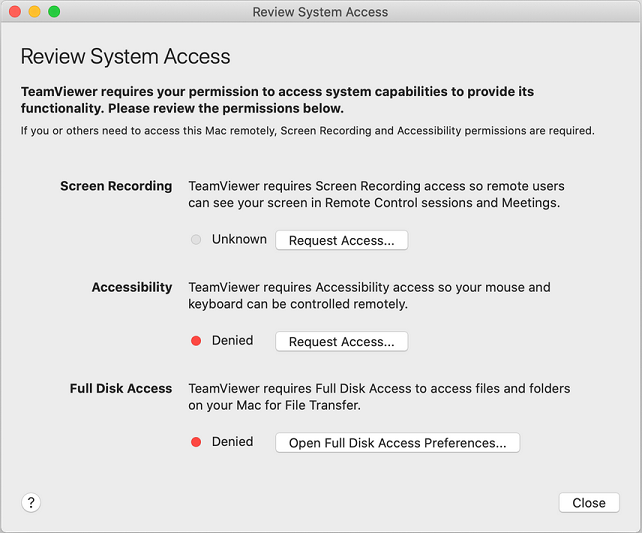Click the help question mark button
This screenshot has height=533, width=642.
click(30, 502)
